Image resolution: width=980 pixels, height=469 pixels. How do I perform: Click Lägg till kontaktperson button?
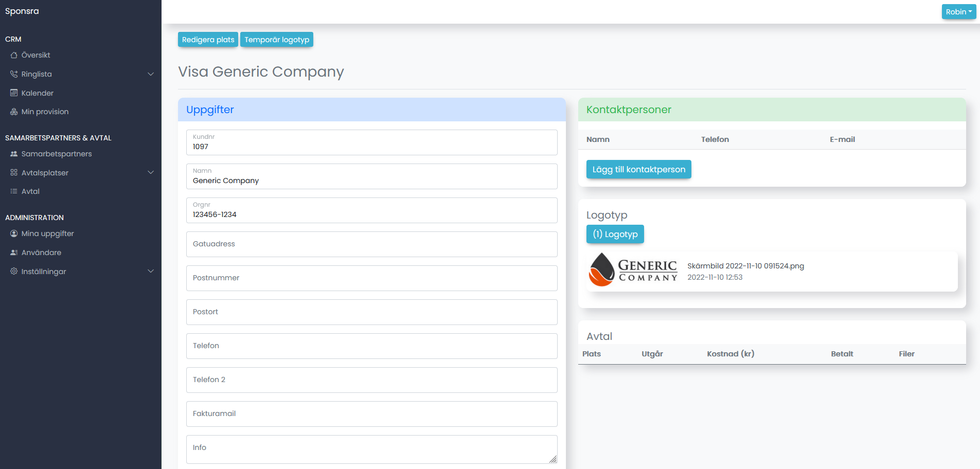tap(638, 169)
